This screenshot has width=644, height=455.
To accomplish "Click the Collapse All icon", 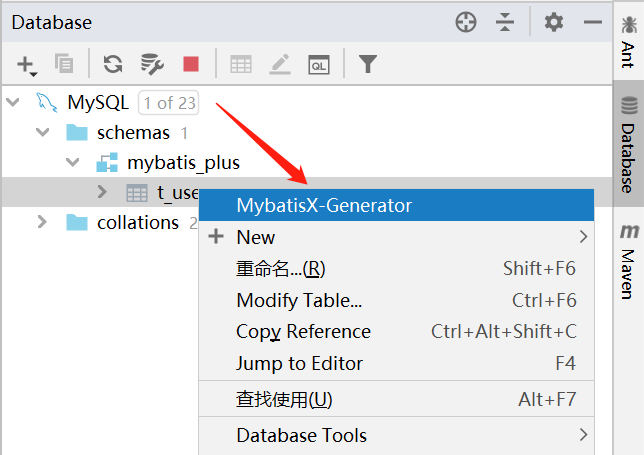I will pyautogui.click(x=505, y=22).
